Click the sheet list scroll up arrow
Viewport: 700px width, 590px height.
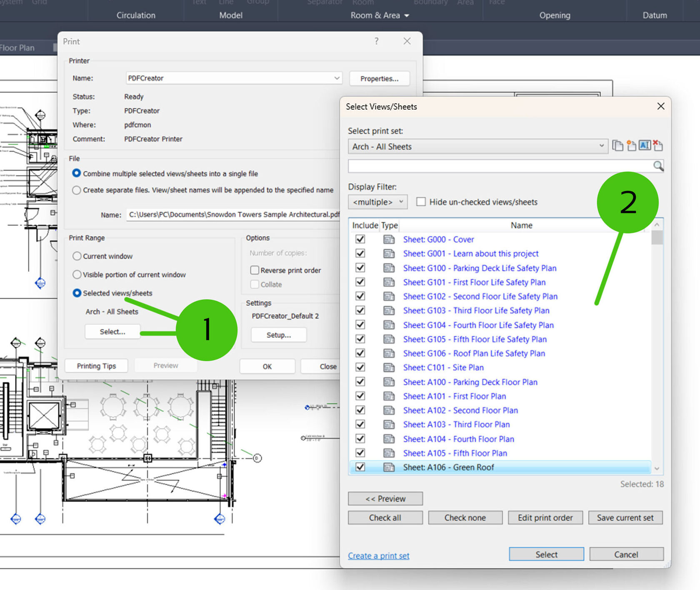click(657, 225)
